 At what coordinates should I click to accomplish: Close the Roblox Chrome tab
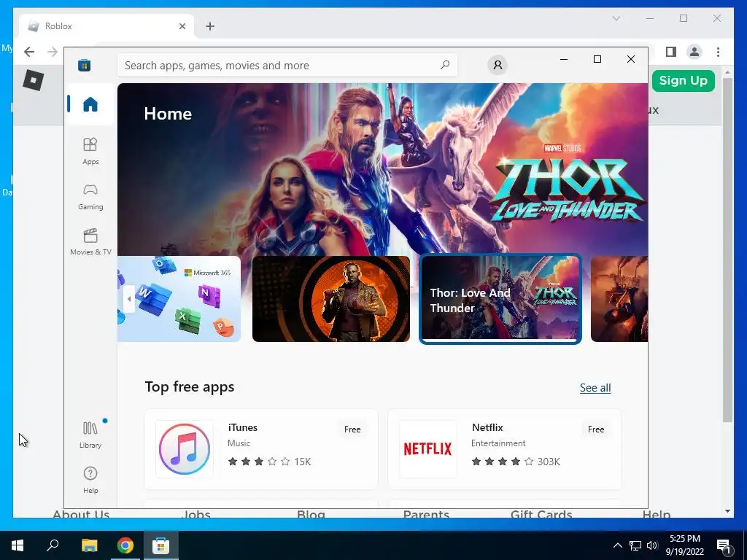(x=182, y=26)
